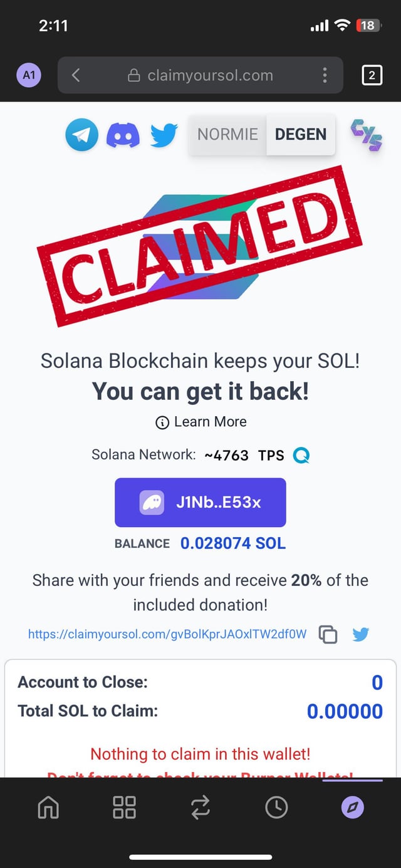Switch to NORMIE mode
The image size is (401, 868).
227,134
